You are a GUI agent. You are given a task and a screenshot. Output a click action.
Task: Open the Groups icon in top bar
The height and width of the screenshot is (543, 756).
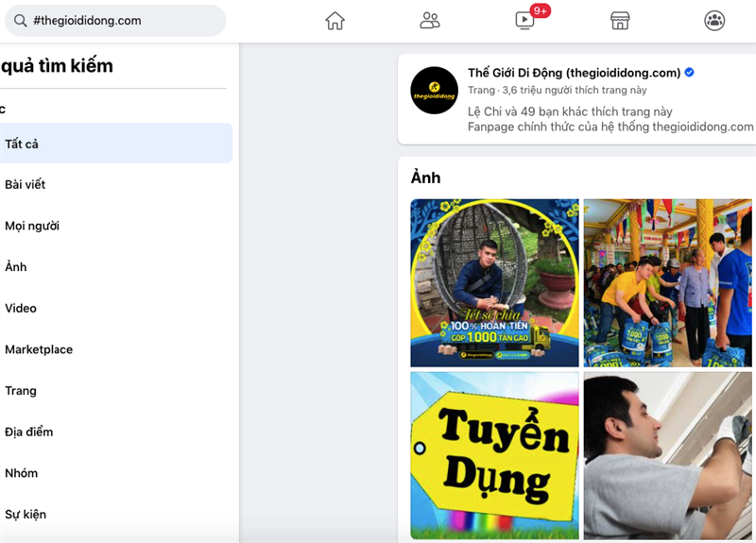714,21
